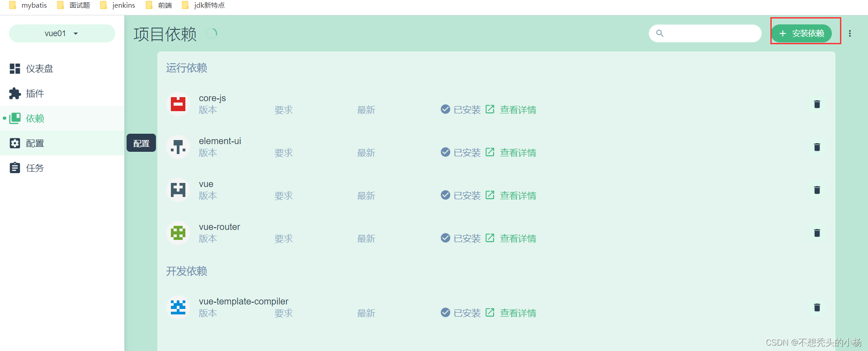868x351 pixels.
Task: Click the 已安装 check icon for core-js
Action: pyautogui.click(x=445, y=109)
